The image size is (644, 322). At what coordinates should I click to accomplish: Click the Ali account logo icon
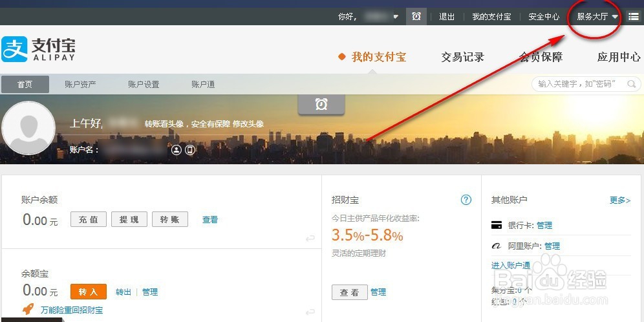497,246
